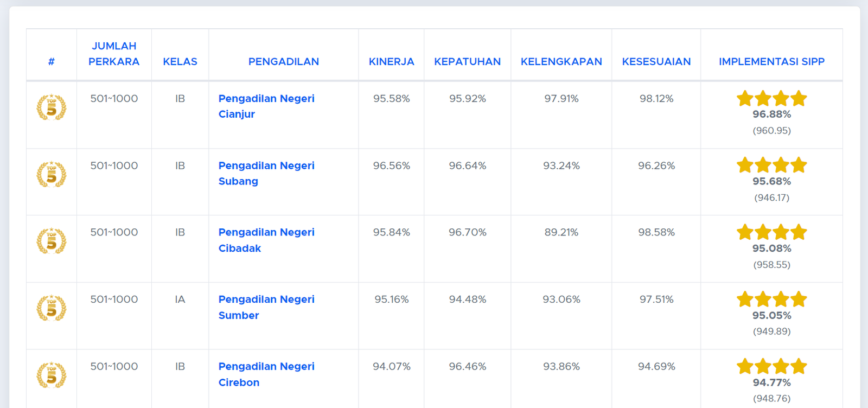View Pengadilan Negeri Sumber details
The image size is (868, 408).
tap(266, 307)
